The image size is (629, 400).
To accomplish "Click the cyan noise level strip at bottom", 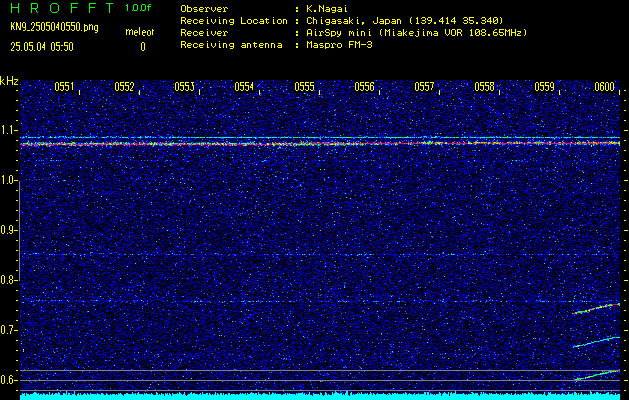I will click(x=320, y=396).
